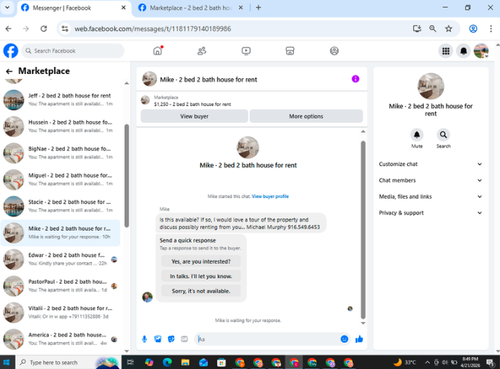Open Jeff's 2 bed 2 bath chat
This screenshot has width=500, height=369.
click(x=61, y=100)
